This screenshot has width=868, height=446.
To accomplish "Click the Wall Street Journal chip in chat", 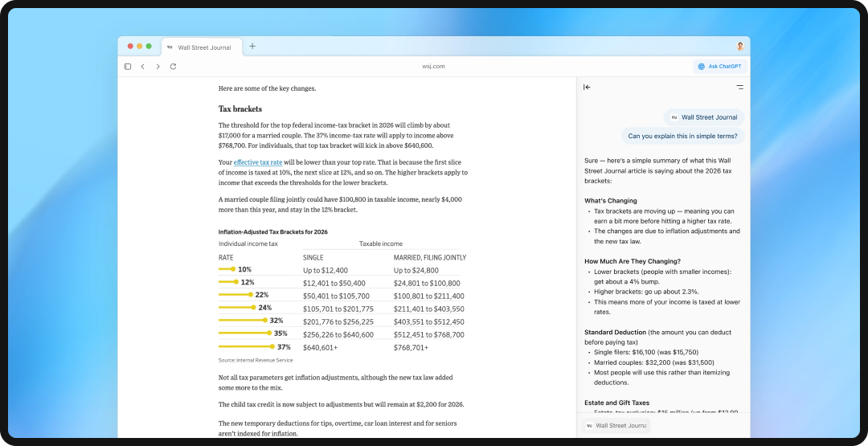I will point(704,117).
